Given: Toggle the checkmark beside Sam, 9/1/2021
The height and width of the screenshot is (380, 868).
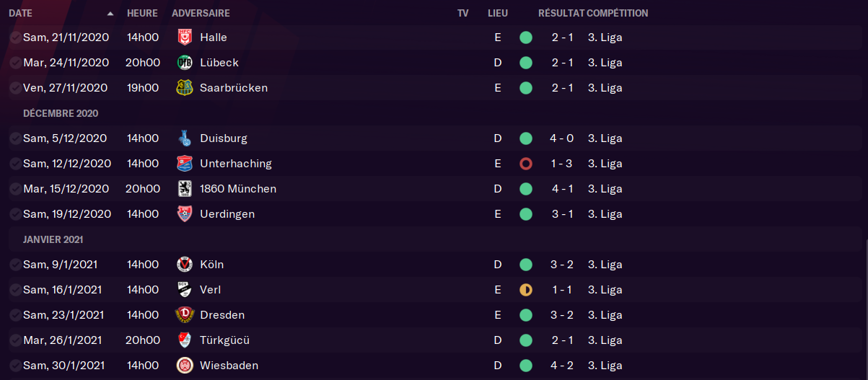Looking at the screenshot, I should coord(15,265).
